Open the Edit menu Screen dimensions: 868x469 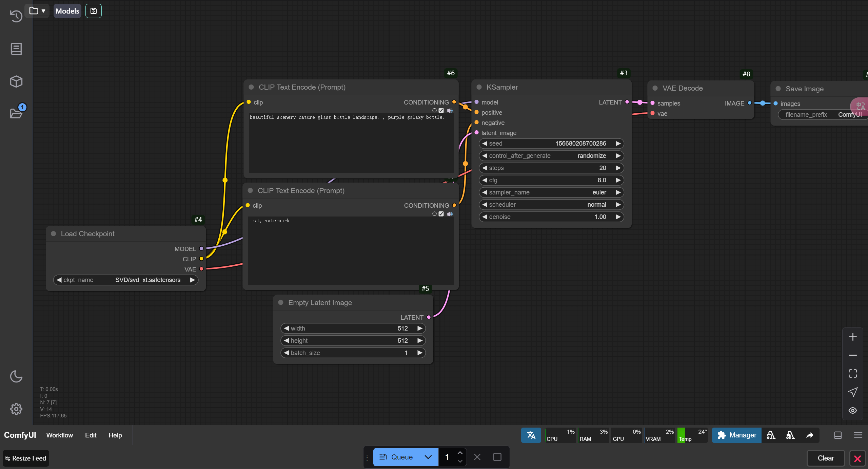pyautogui.click(x=91, y=435)
